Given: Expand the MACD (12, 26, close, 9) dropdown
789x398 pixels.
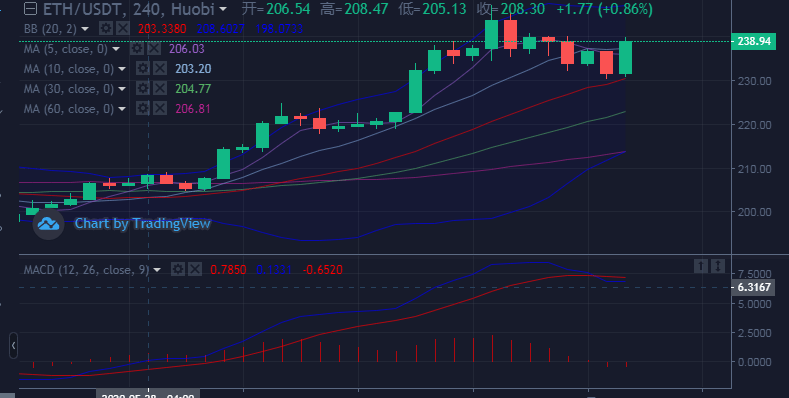Looking at the screenshot, I should (157, 270).
